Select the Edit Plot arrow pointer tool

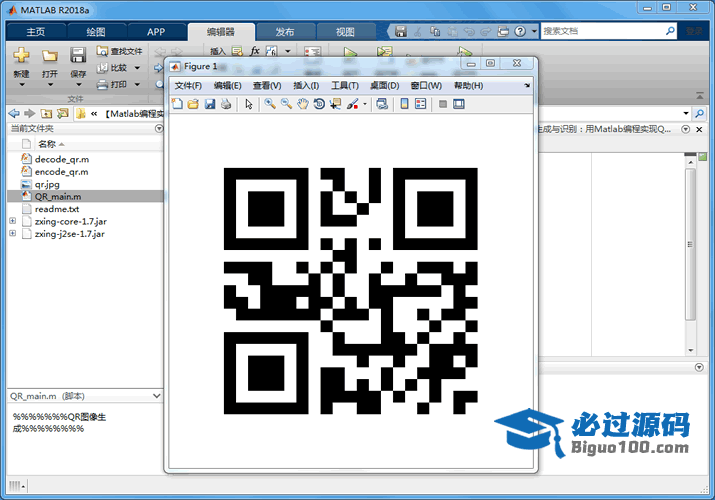[x=249, y=104]
